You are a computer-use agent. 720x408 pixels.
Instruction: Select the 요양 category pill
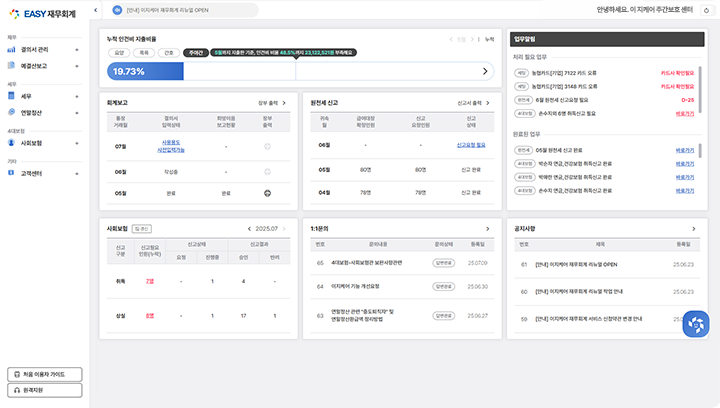(119, 53)
